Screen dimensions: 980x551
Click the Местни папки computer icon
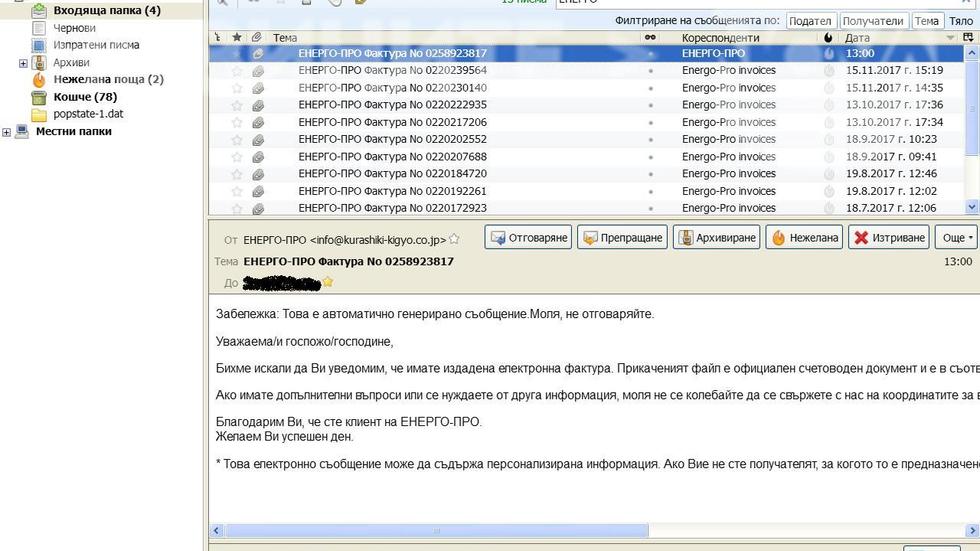click(x=22, y=131)
